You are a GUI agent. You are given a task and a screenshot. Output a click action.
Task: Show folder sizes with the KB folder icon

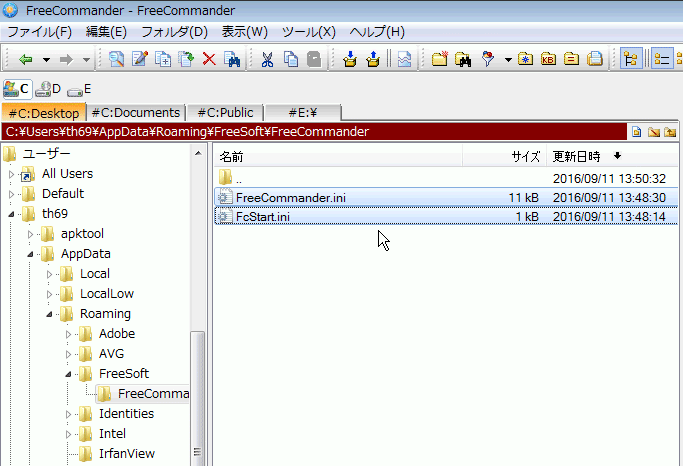548,59
